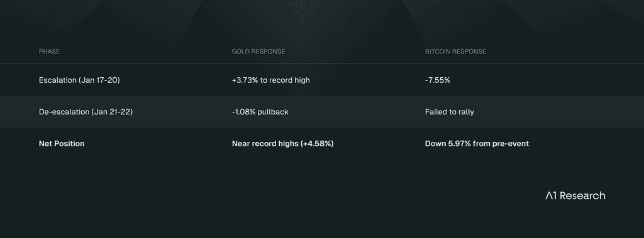Click the Jan 21-22 date range
This screenshot has height=238, width=644.
[x=112, y=112]
